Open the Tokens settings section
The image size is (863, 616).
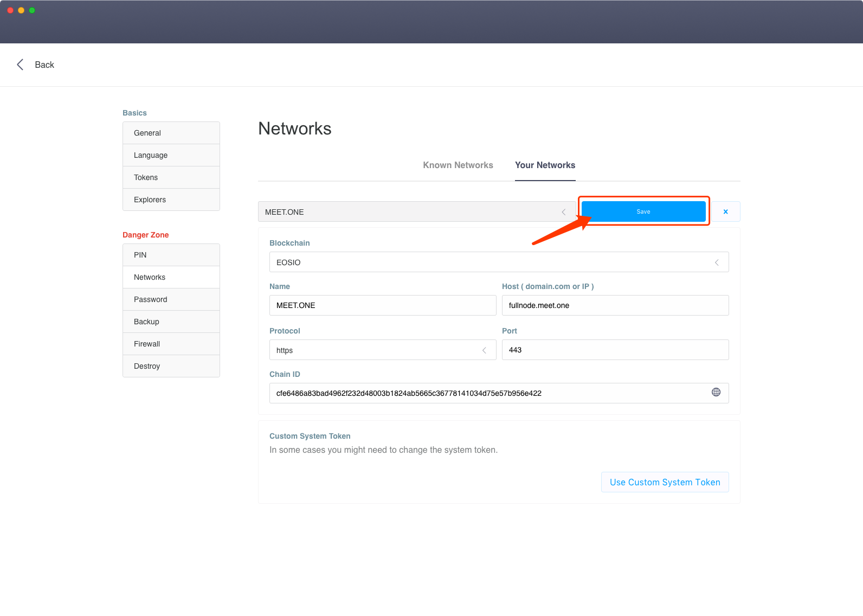(171, 177)
